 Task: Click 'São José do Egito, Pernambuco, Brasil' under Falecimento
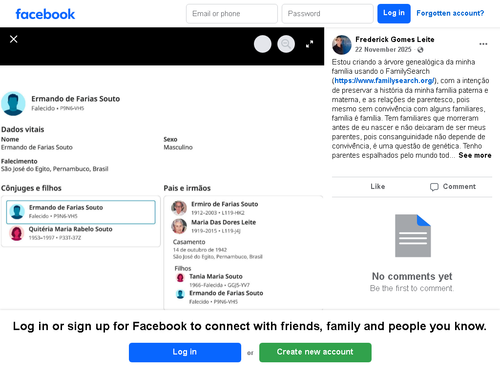[x=55, y=169]
